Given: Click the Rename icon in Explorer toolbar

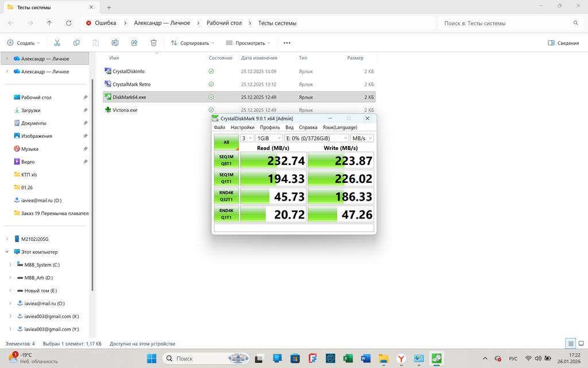Looking at the screenshot, I should 115,43.
